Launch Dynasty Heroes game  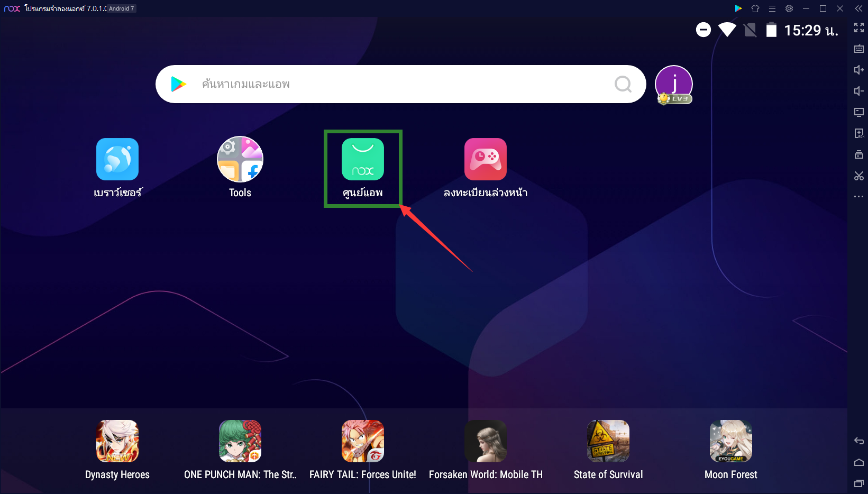(x=117, y=442)
